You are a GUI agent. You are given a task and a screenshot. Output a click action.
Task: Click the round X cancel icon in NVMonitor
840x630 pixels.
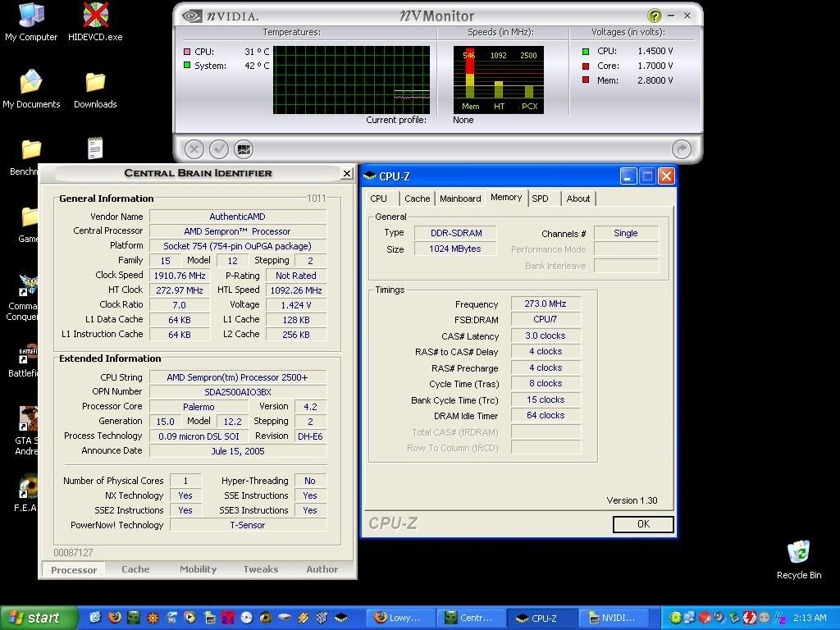point(194,148)
